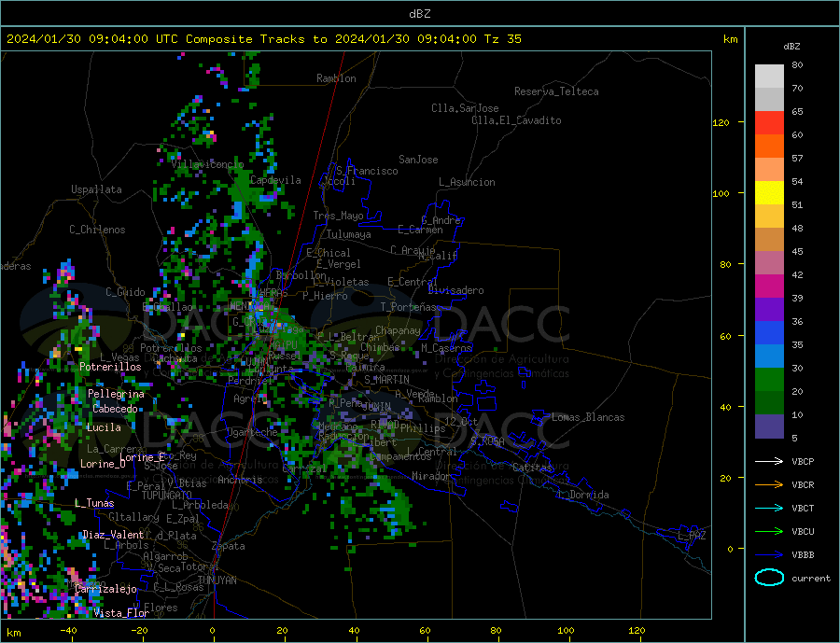Click the Lomas_Blancas place label

pyautogui.click(x=588, y=417)
